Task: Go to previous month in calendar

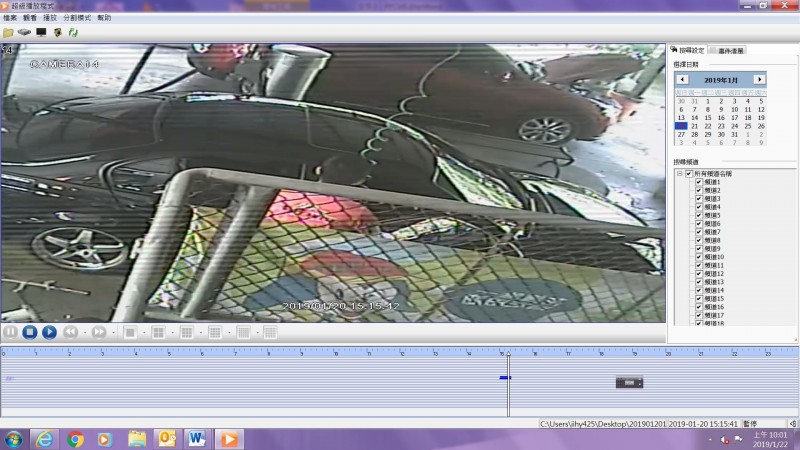Action: tap(682, 79)
